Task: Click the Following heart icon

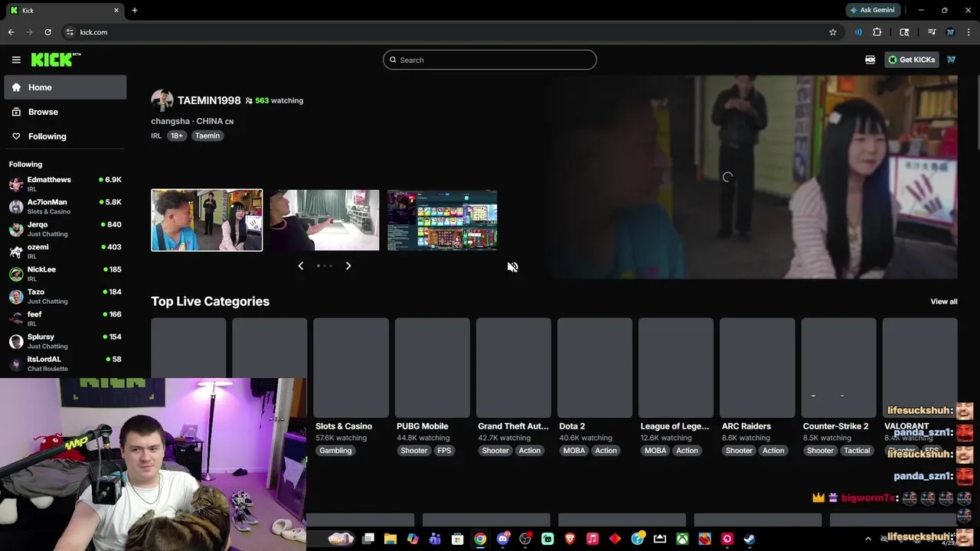Action: [16, 136]
